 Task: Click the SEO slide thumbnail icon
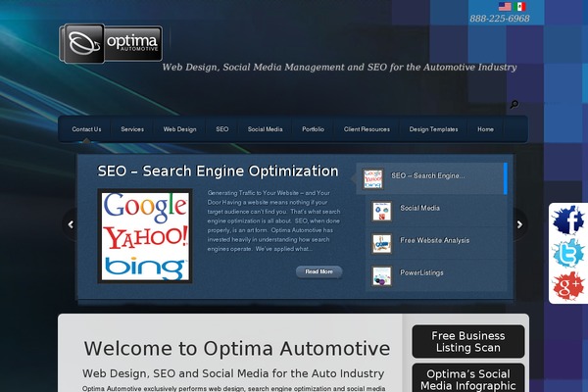(372, 178)
